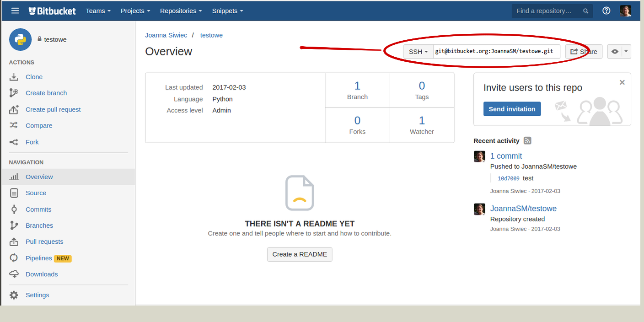Click the Downloads cloud icon
This screenshot has width=644, height=322.
14,274
